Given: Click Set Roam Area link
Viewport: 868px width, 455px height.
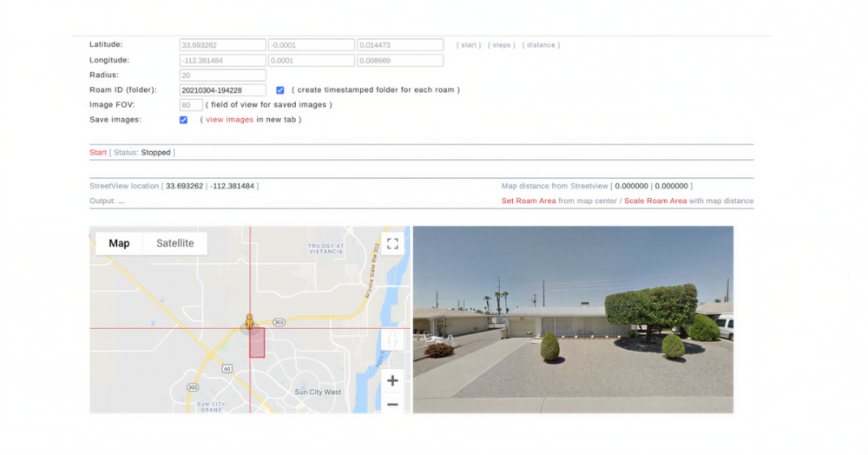Looking at the screenshot, I should [x=529, y=201].
